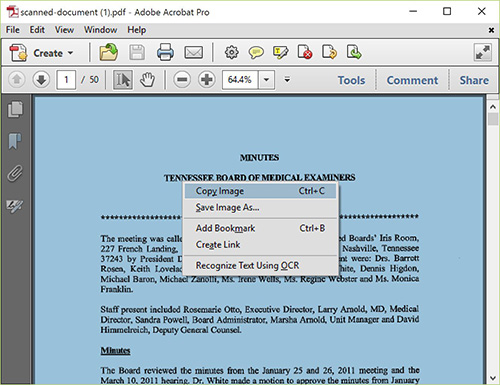Select the highlight text tool icon
This screenshot has width=500, height=385.
(x=280, y=53)
